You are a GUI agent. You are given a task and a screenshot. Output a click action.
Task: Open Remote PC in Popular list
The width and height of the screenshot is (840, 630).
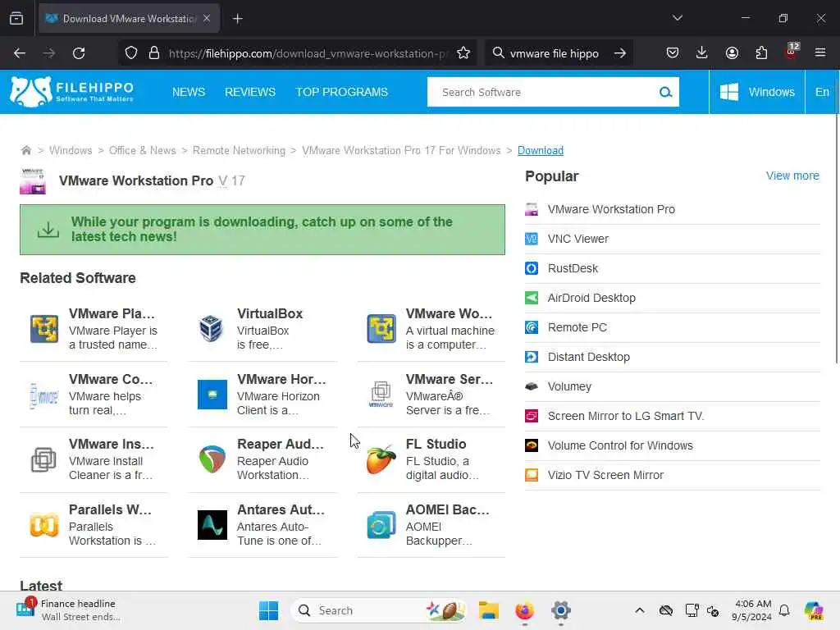click(577, 327)
